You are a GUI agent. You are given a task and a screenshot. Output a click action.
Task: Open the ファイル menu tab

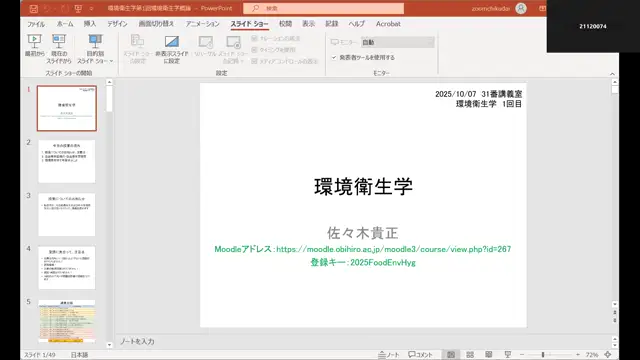36,24
